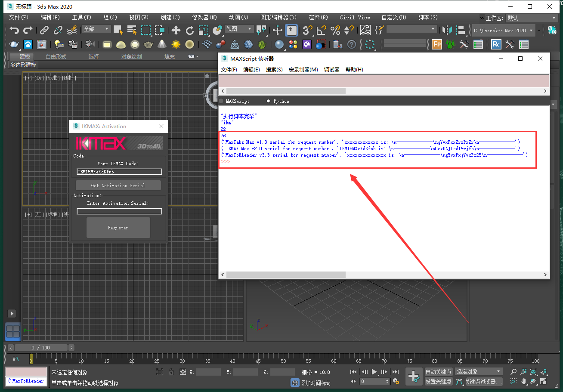Viewport: 563px width, 392px height.
Task: Open the 调试器 menu in MAXScript listener
Action: (x=331, y=70)
